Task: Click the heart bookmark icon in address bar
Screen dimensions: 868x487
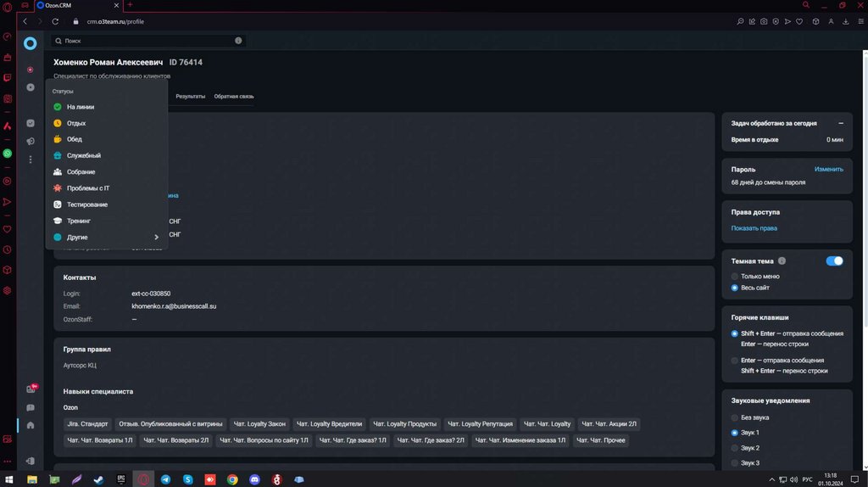Action: (x=799, y=21)
